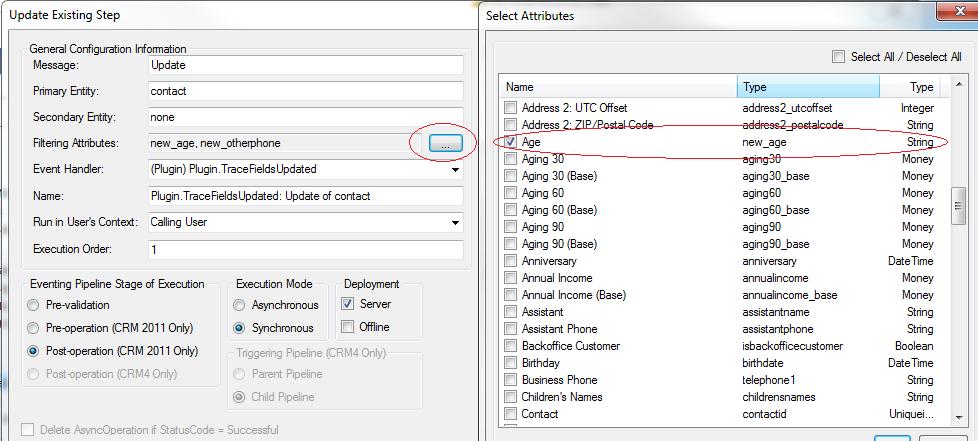Uncheck the Server deployment checkbox
Viewport: 978px width, 441px height.
click(x=348, y=304)
